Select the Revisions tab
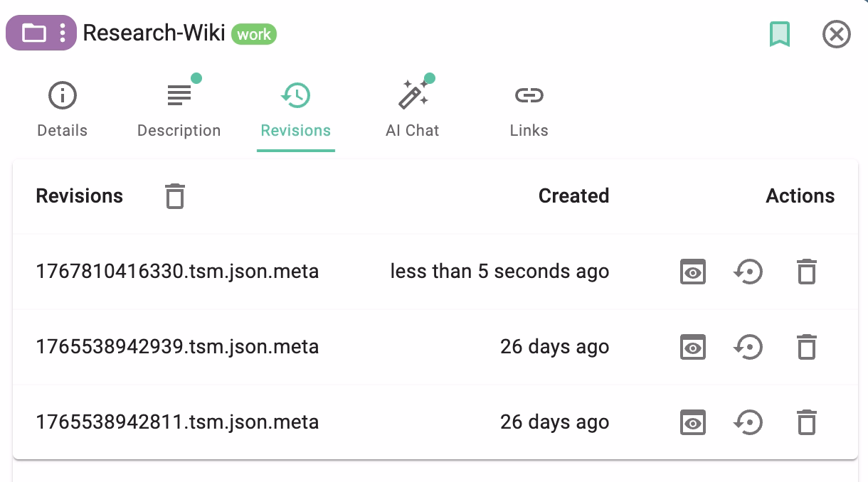The image size is (868, 482). (295, 110)
